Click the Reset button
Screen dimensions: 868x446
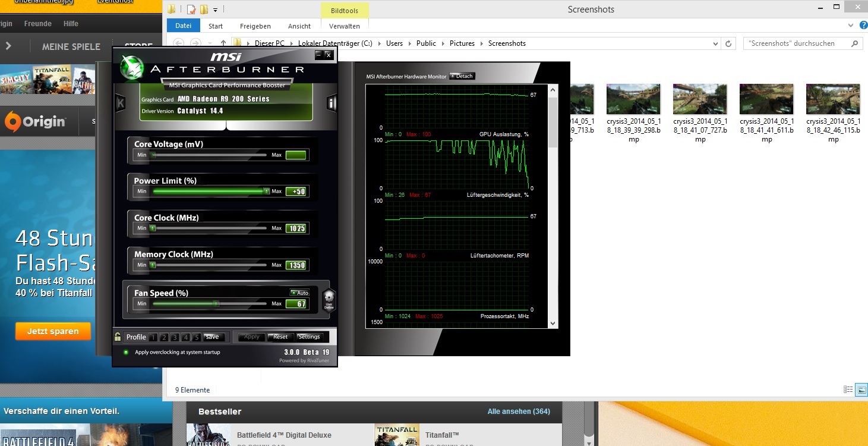[280, 337]
